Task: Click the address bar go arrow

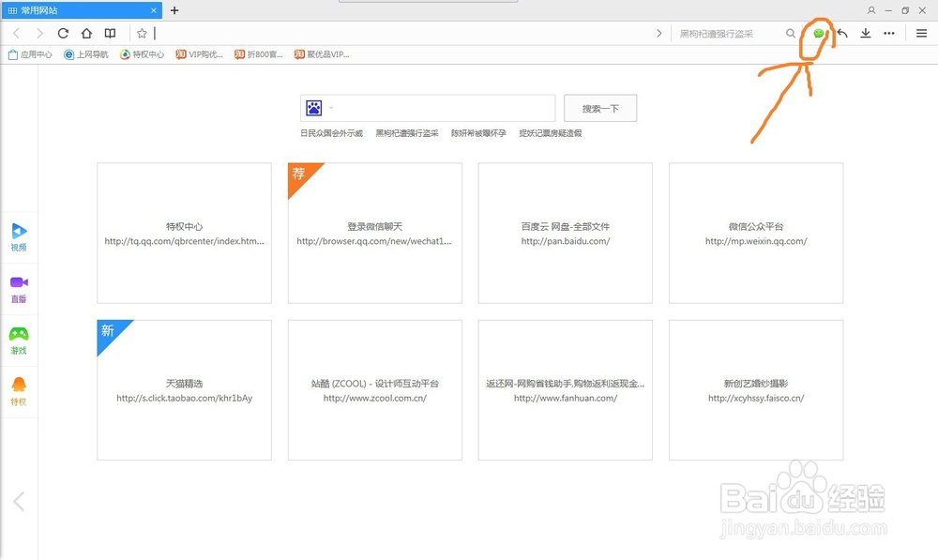Action: point(658,34)
